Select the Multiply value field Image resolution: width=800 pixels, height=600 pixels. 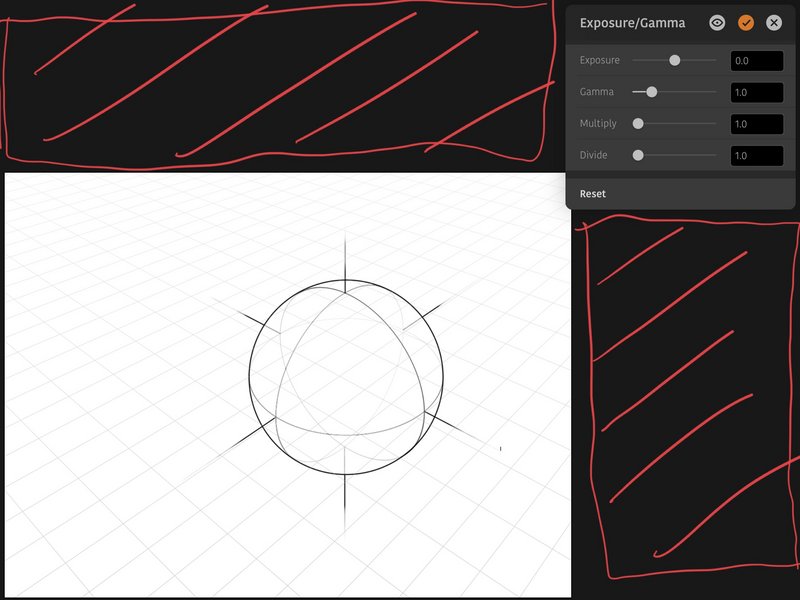click(757, 124)
